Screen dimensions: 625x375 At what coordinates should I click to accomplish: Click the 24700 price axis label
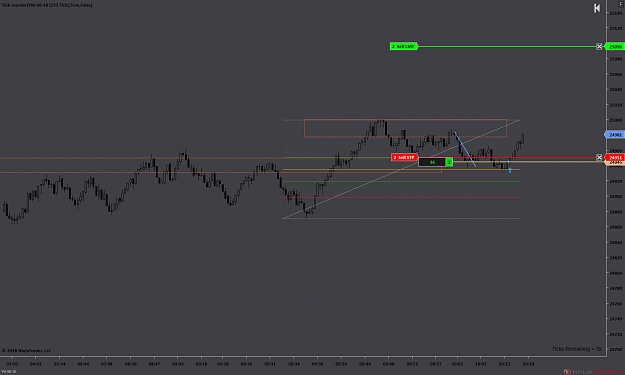pos(615,349)
